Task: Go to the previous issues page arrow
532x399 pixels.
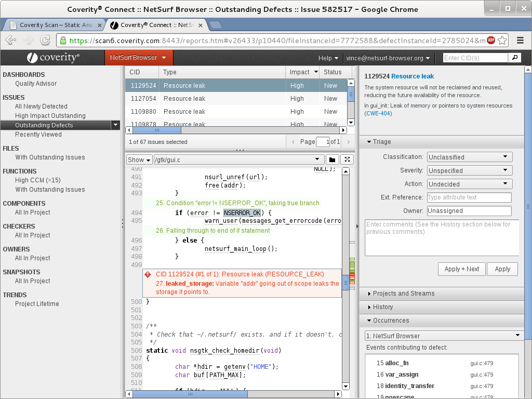Action: tap(293, 142)
